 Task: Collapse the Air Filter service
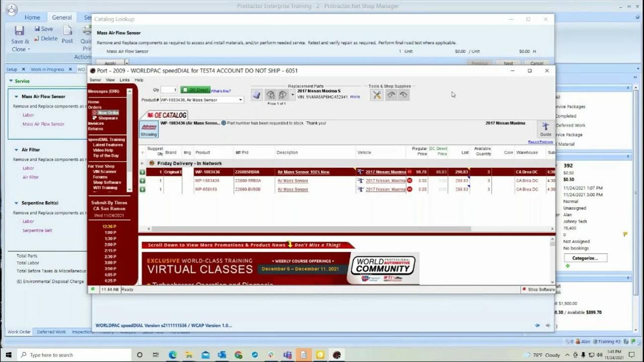tap(17, 150)
